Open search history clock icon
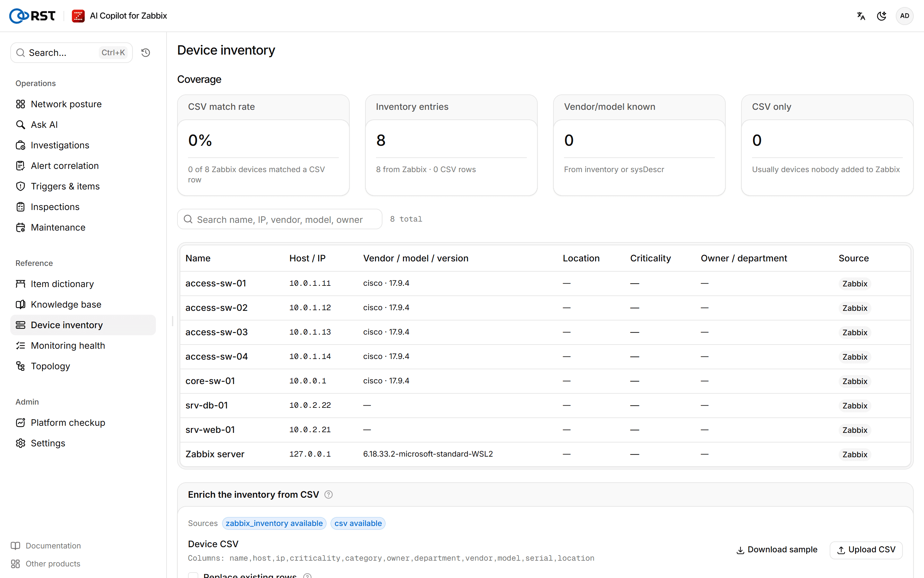This screenshot has height=578, width=924. [x=145, y=52]
